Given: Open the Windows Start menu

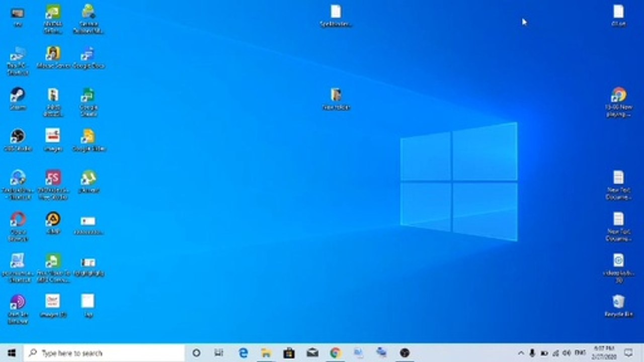Looking at the screenshot, I should tap(12, 353).
